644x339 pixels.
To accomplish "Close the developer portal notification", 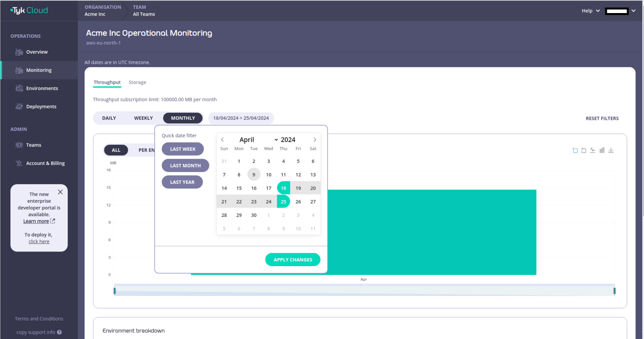I will (x=60, y=192).
